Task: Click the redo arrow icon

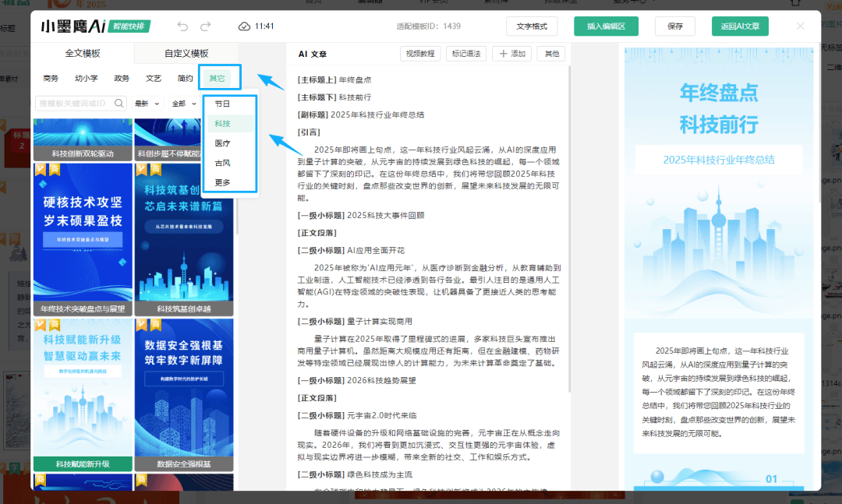Action: pyautogui.click(x=206, y=26)
